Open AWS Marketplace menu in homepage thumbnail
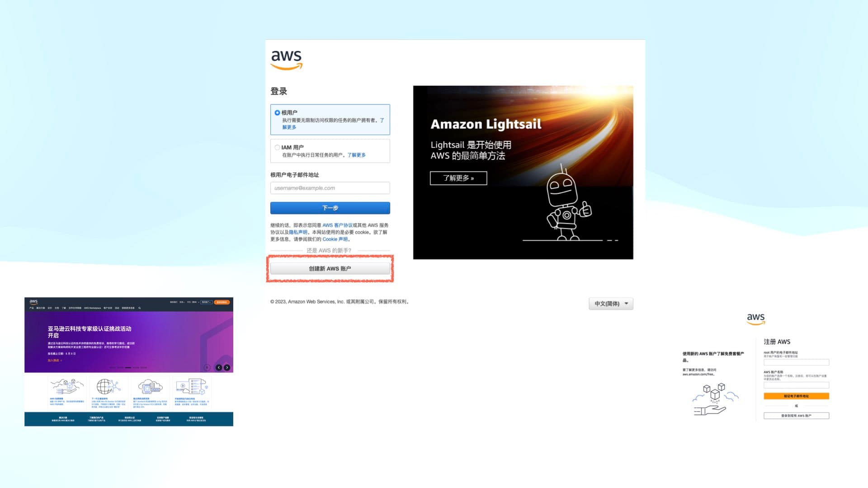This screenshot has height=488, width=868. tap(92, 308)
